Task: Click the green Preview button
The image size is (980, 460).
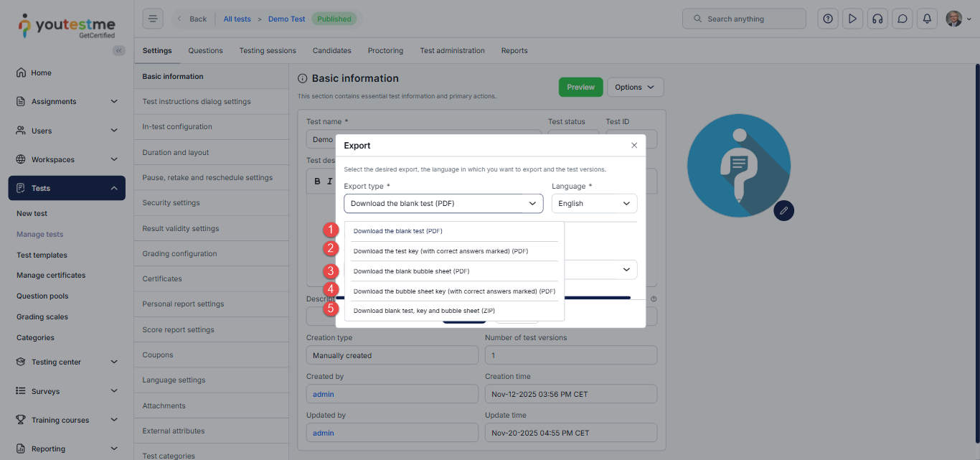Action: pos(580,87)
